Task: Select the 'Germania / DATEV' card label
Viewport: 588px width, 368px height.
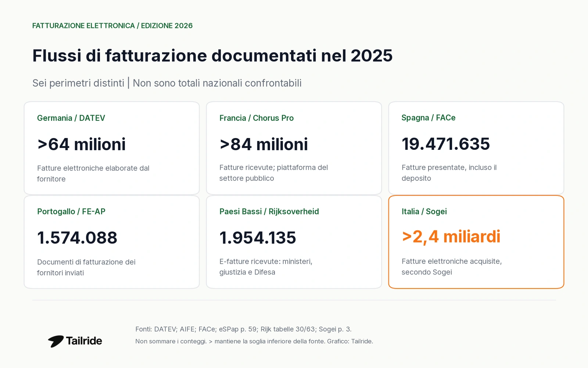Action: tap(71, 118)
